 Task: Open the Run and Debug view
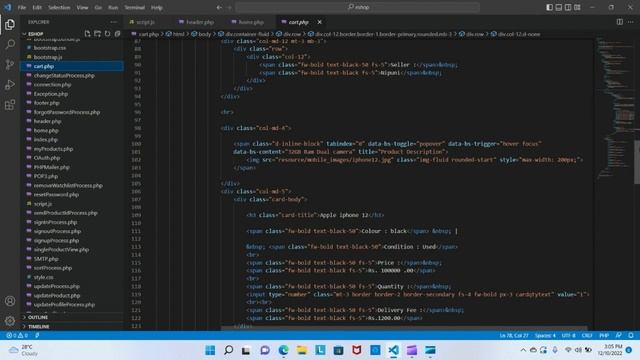[x=10, y=84]
